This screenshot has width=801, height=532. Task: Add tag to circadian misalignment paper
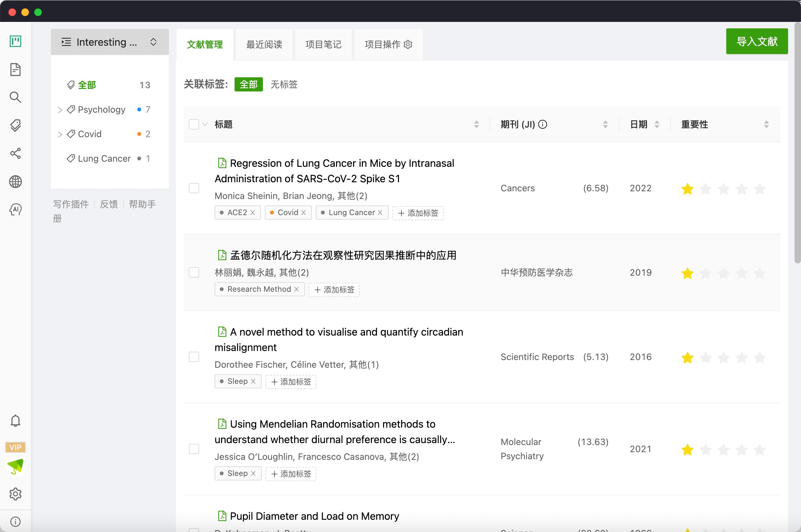point(291,382)
